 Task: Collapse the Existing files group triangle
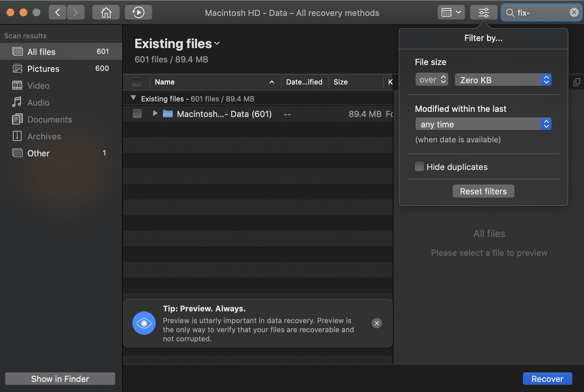coord(133,98)
